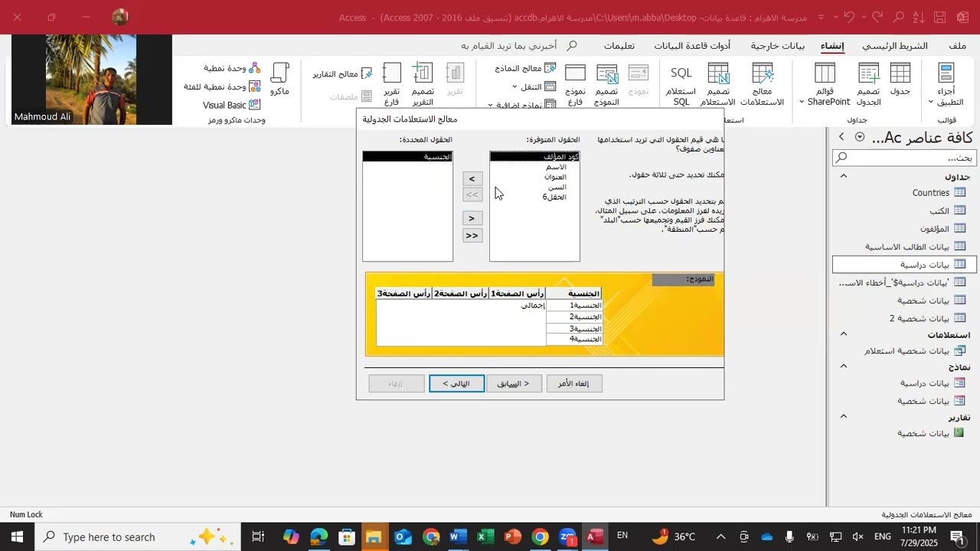Switch to Home (الشريط الرئيسي) tab
This screenshot has width=980, height=551.
click(x=895, y=46)
